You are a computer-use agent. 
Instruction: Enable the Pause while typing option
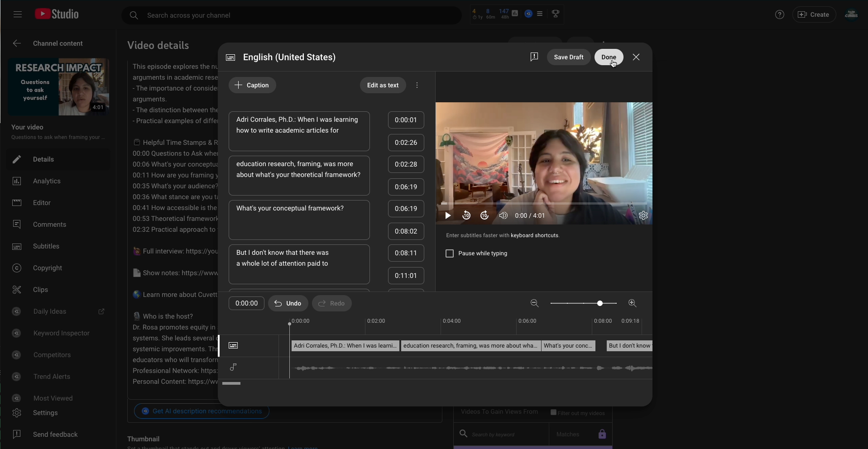(x=449, y=253)
